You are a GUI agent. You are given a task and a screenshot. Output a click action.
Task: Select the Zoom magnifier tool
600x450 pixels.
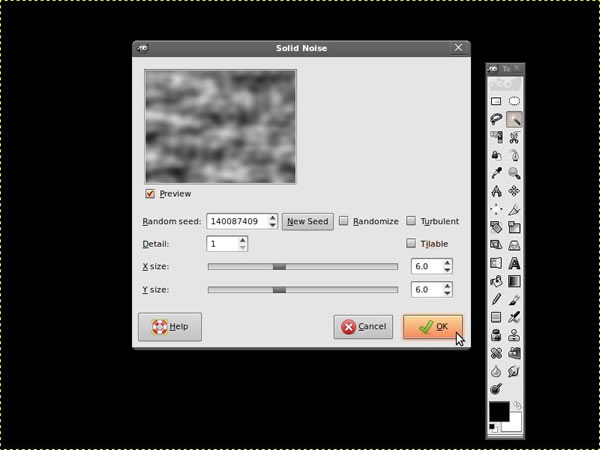[x=514, y=173]
